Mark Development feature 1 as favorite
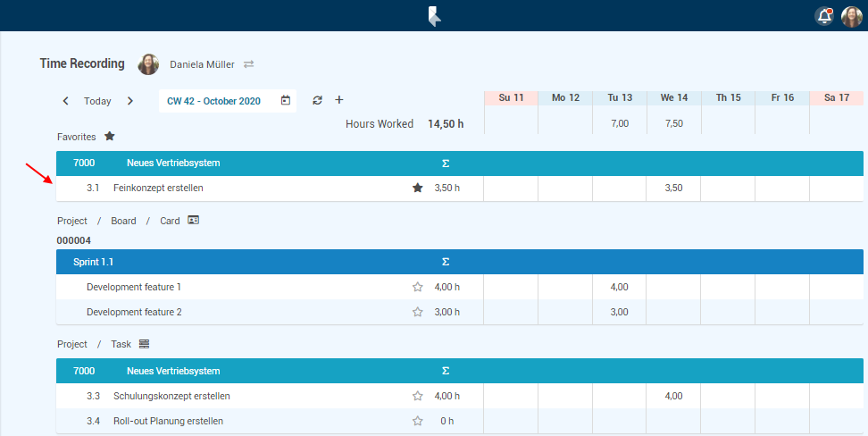Screen dimensions: 868x436 pos(417,287)
